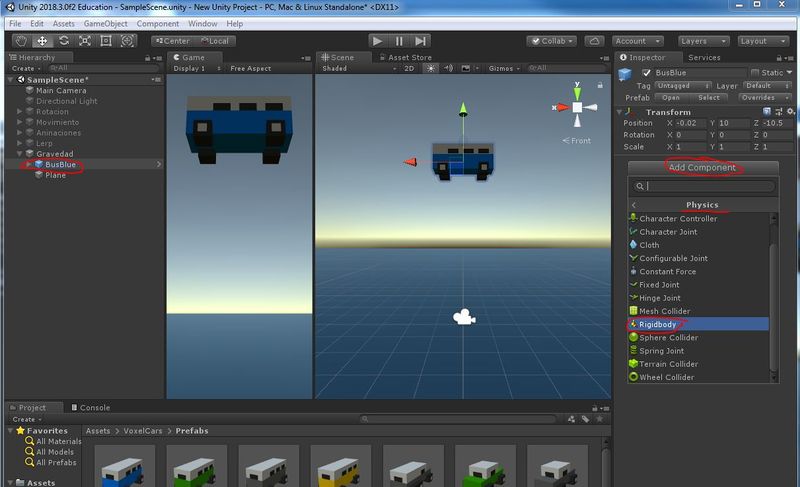Click the red X axis on gizmo
Viewport: 800px width, 487px height.
pyautogui.click(x=561, y=107)
